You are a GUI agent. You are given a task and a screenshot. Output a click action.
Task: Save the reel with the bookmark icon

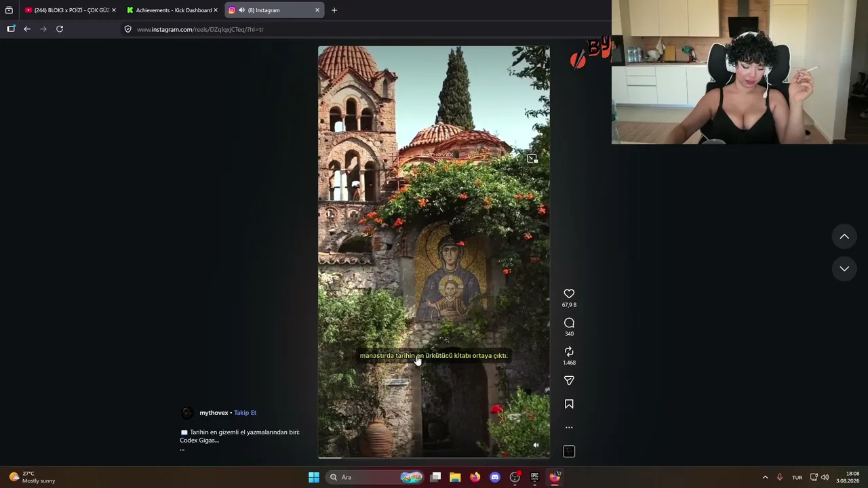pyautogui.click(x=569, y=404)
